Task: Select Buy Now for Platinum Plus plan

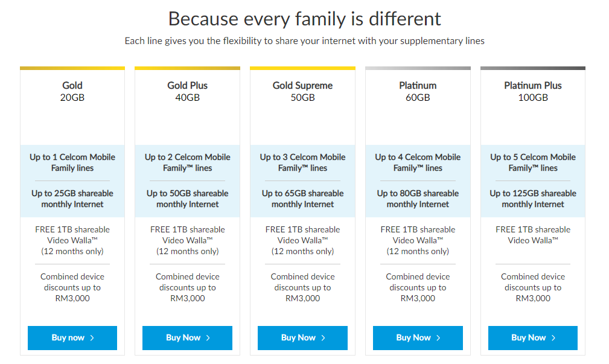Action: [x=532, y=338]
